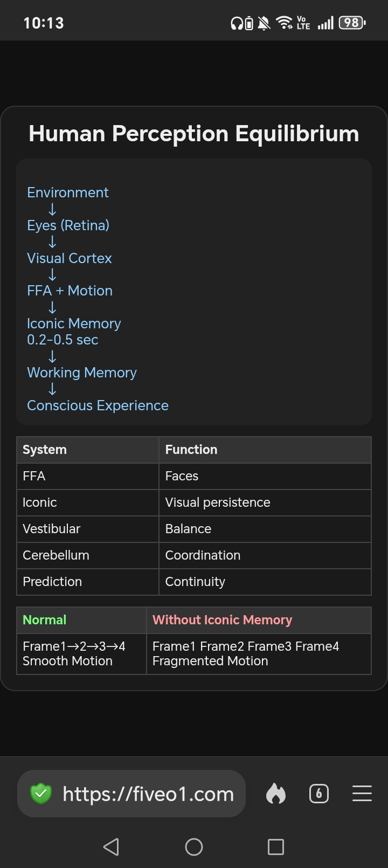Tap the Android home circle button
Viewport: 388px width, 868px height.
coord(194,846)
